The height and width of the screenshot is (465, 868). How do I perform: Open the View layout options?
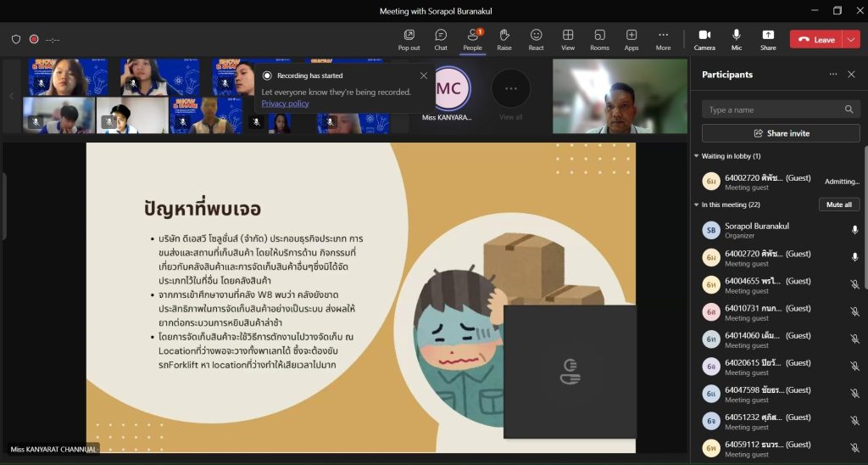coord(568,40)
